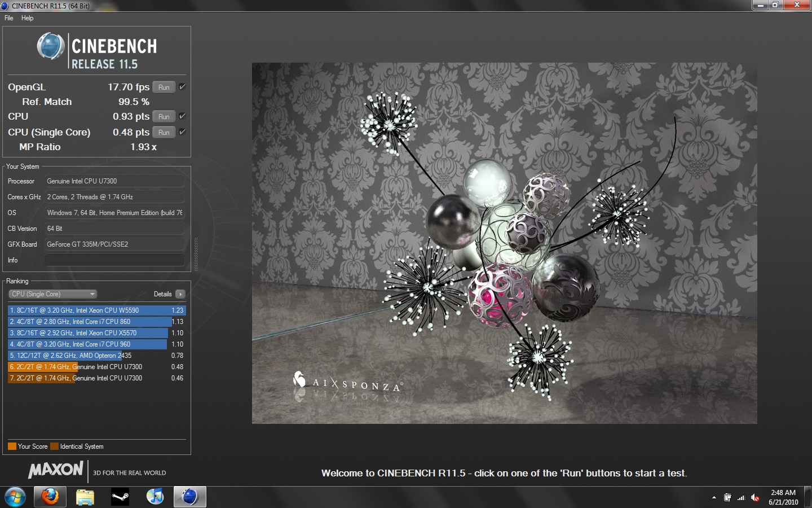Click the Processor field Genuine Intel CPU U7300
812x508 pixels.
(114, 181)
